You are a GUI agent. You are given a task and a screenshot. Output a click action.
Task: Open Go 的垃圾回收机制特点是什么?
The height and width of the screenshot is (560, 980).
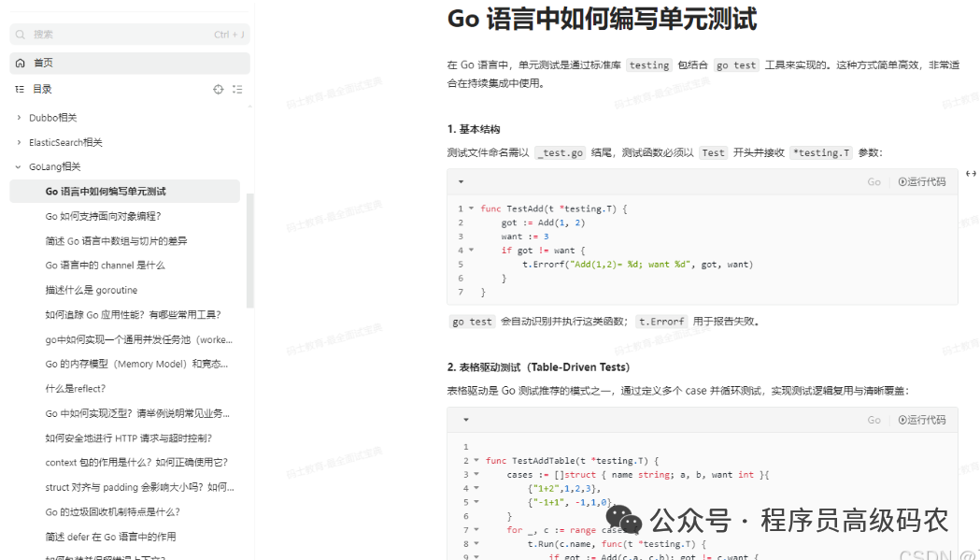[x=112, y=511]
